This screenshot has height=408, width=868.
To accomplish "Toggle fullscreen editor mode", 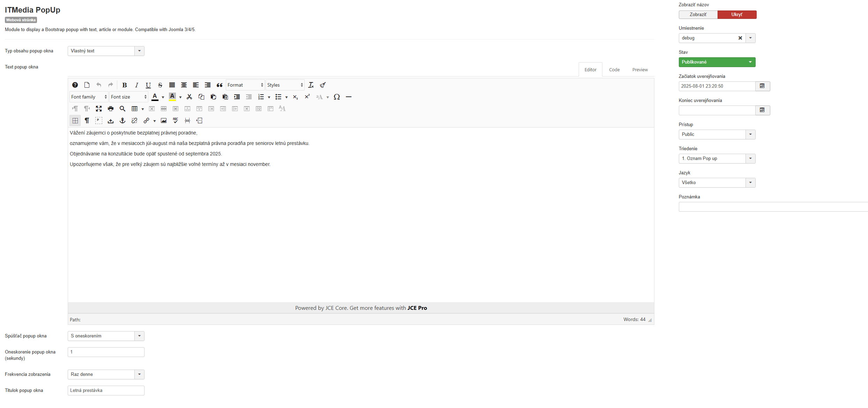I will pyautogui.click(x=99, y=109).
